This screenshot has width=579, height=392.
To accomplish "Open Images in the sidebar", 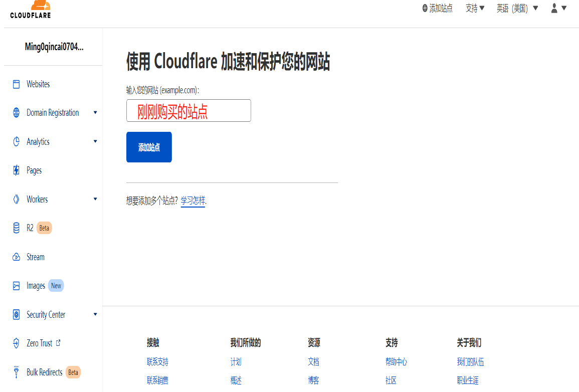I will (36, 286).
